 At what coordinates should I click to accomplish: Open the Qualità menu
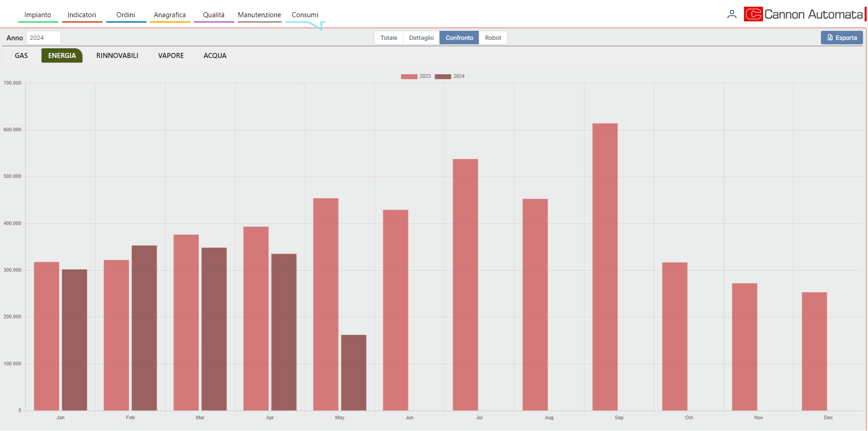[x=213, y=15]
